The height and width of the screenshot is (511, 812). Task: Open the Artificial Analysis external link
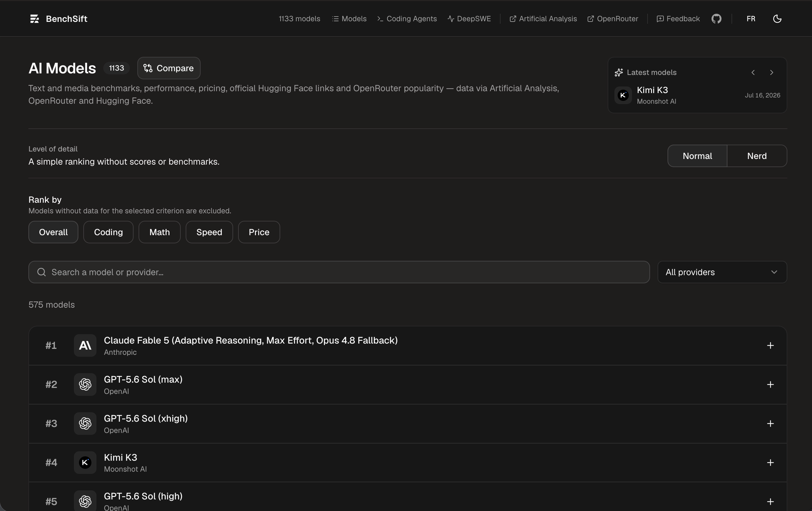pyautogui.click(x=543, y=19)
